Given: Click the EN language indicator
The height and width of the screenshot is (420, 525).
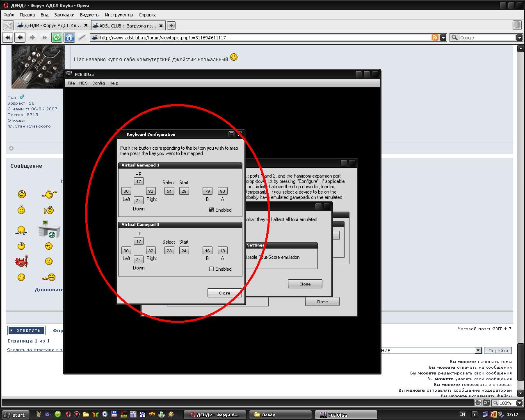Looking at the screenshot, I should pos(462,414).
